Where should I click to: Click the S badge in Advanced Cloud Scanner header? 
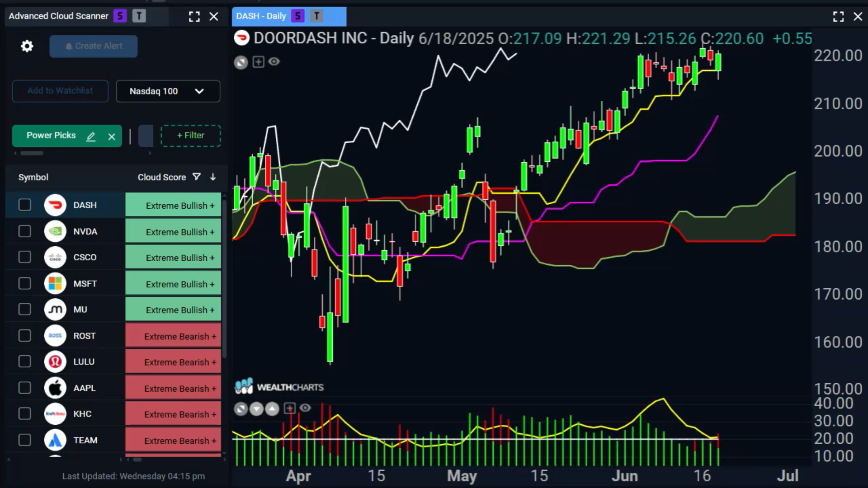click(x=120, y=16)
